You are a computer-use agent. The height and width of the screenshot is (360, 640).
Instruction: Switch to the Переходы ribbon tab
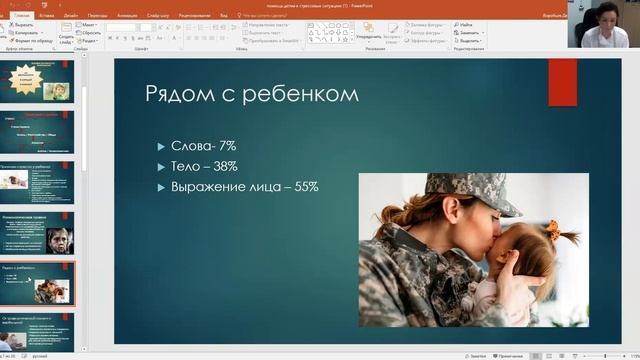coord(98,16)
